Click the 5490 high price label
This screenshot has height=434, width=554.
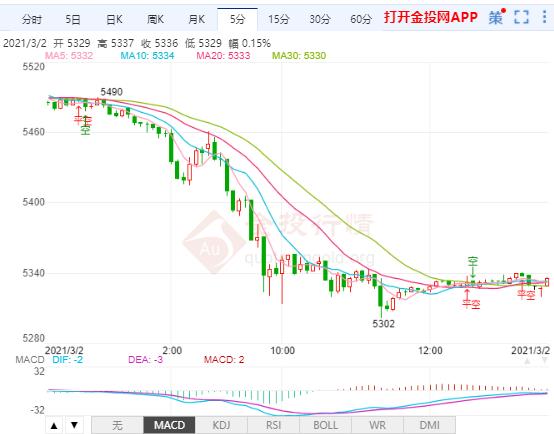(112, 92)
